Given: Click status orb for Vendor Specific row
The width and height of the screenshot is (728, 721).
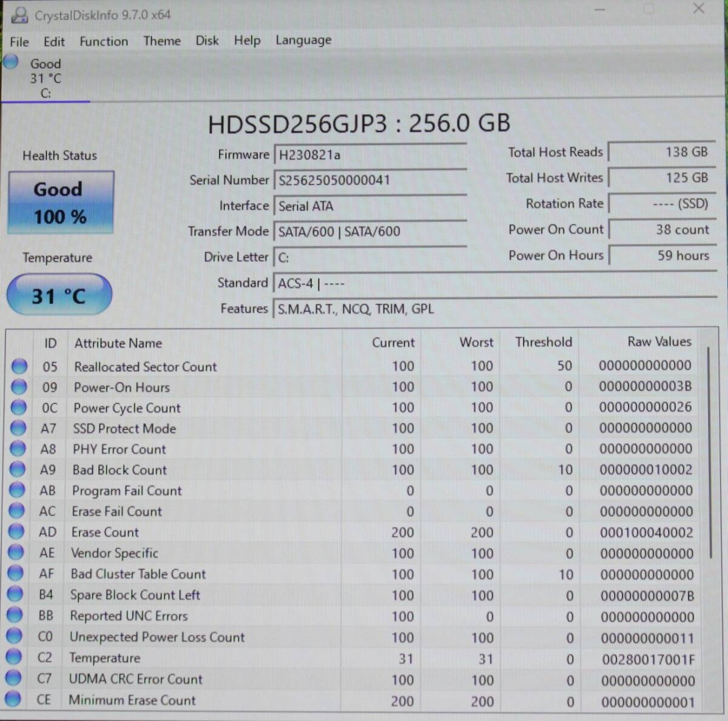Looking at the screenshot, I should point(16,552).
